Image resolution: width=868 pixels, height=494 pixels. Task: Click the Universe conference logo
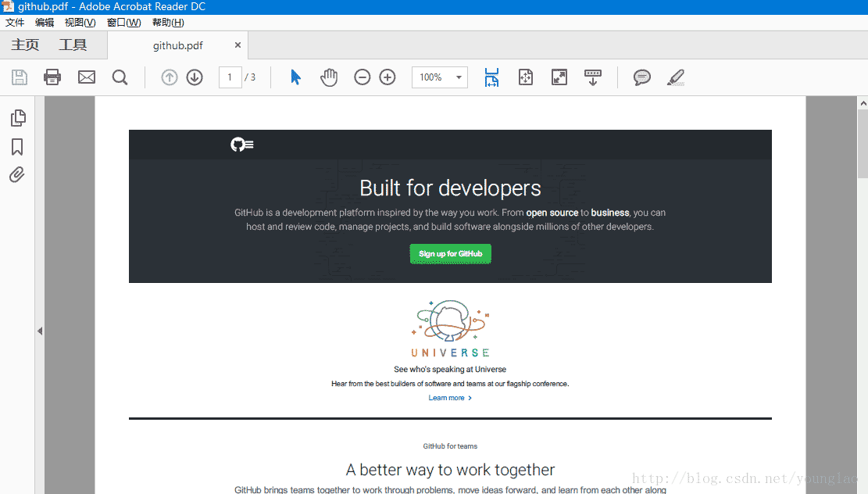coord(450,329)
